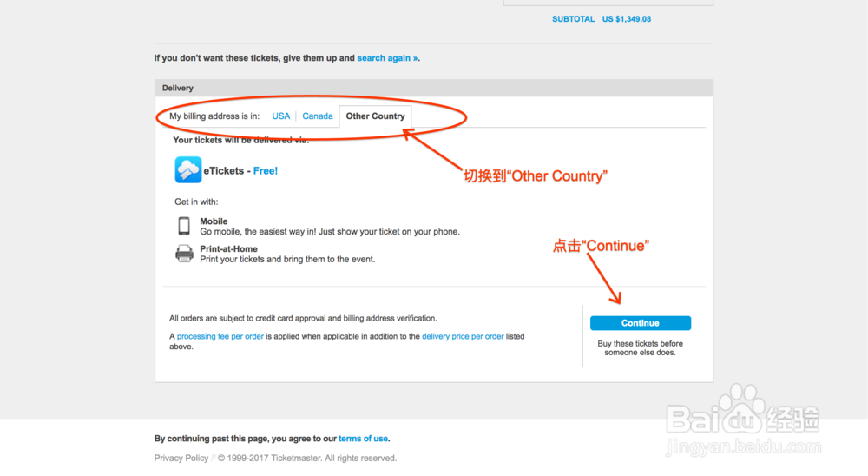Click the Print-at-Home printer icon
Screen dimensions: 868x476
[x=184, y=254]
